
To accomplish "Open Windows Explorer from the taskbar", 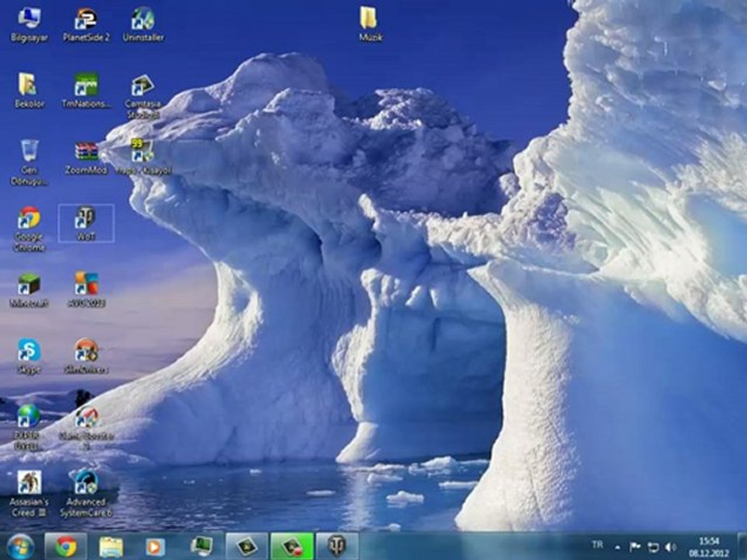I will pos(110,547).
